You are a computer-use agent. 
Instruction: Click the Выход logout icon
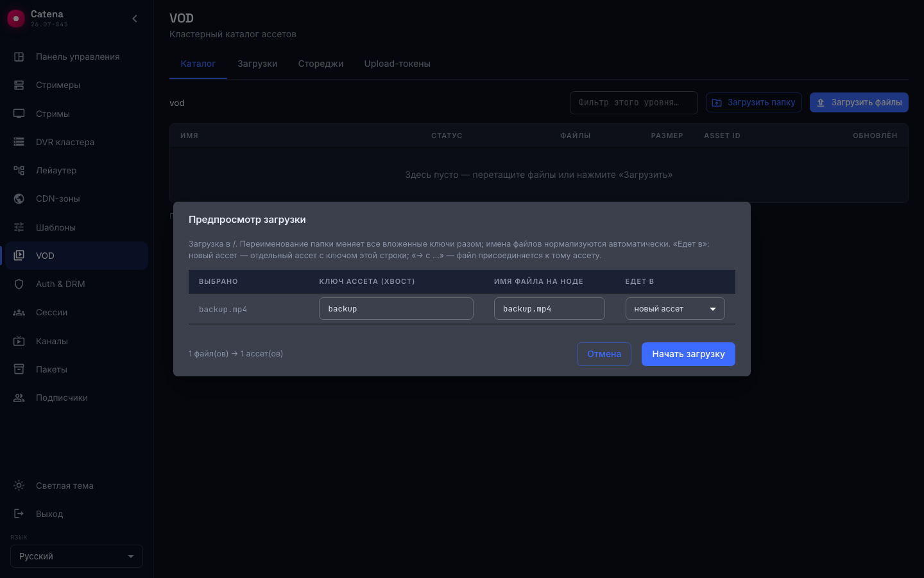click(19, 514)
